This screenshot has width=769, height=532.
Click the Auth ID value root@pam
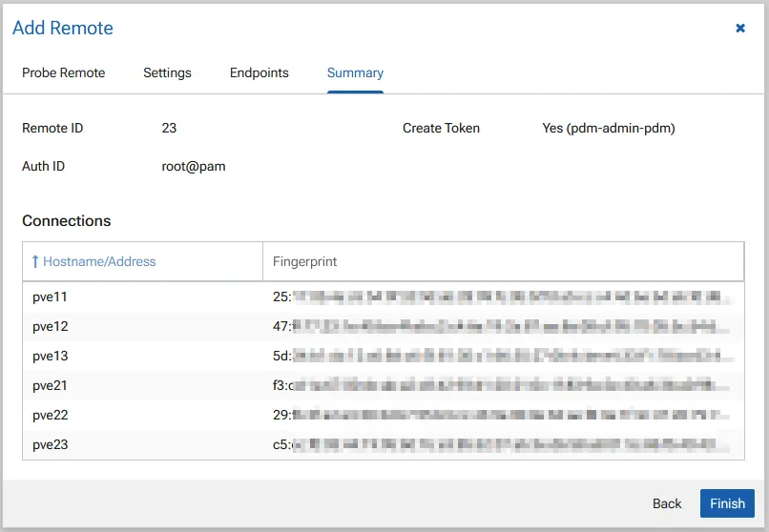(194, 166)
